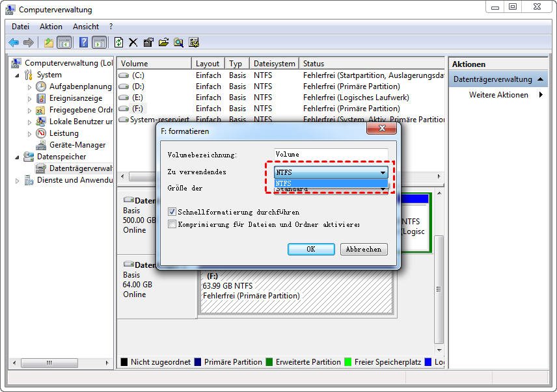
Task: Click the Volumebezeichnung text field
Action: 331,154
